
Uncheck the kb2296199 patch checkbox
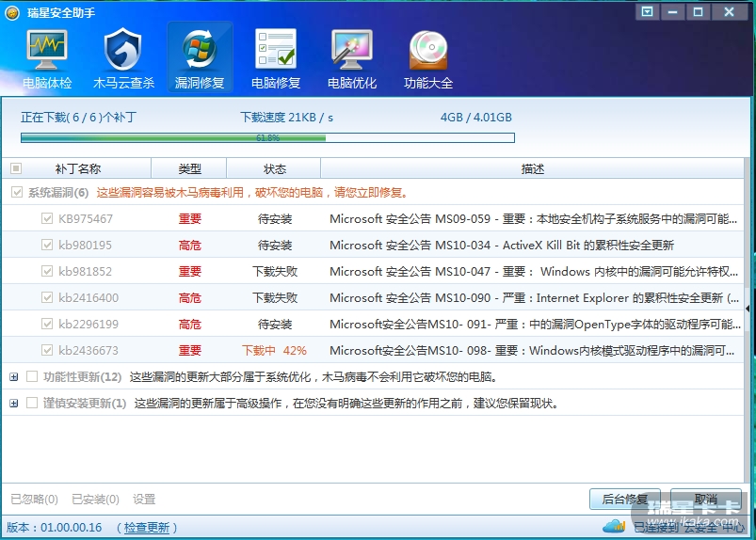[x=47, y=324]
